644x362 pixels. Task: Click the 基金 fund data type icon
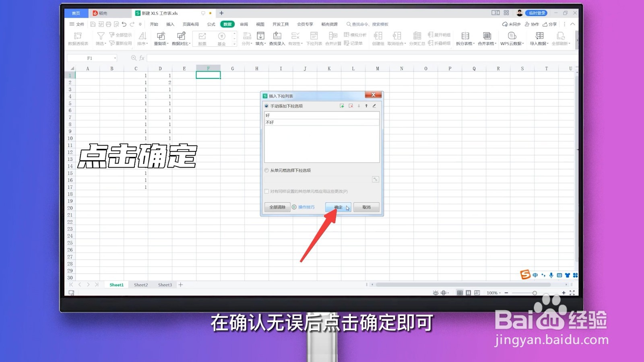pyautogui.click(x=222, y=39)
